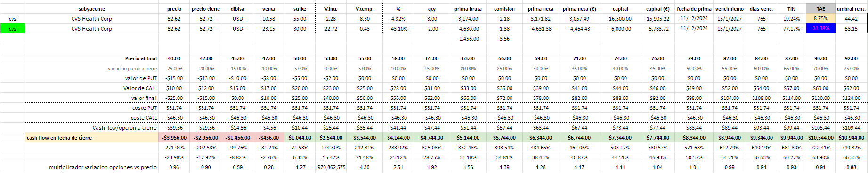Select the subyacente header cell
The height and width of the screenshot is (173, 868).
(x=92, y=9)
